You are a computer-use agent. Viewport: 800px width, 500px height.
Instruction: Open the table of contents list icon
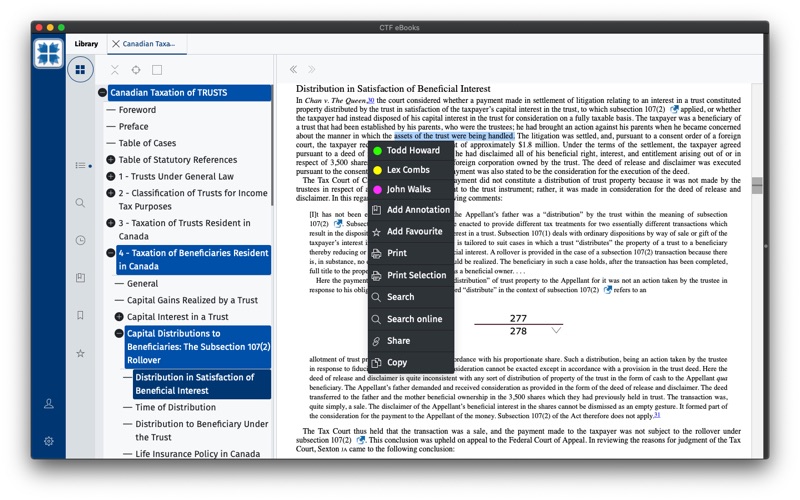coord(81,165)
